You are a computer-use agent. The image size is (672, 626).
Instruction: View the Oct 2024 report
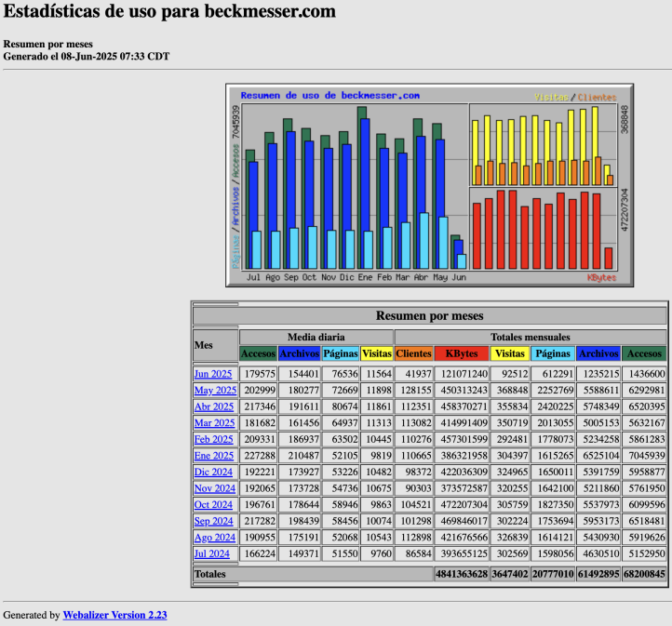pos(213,504)
